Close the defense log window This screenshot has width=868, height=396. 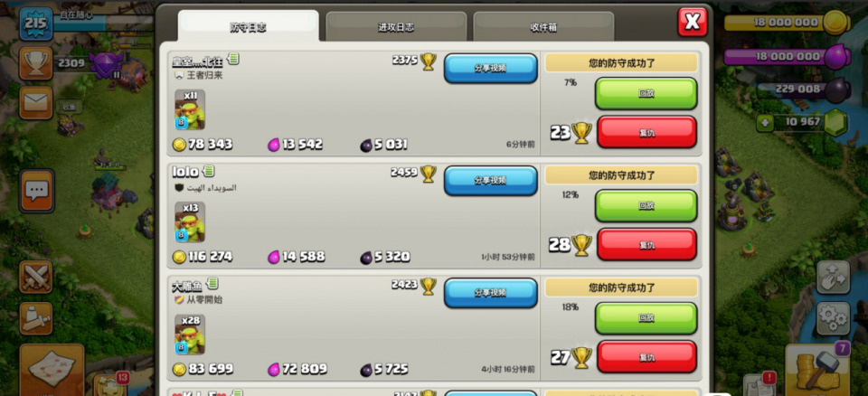pyautogui.click(x=692, y=23)
